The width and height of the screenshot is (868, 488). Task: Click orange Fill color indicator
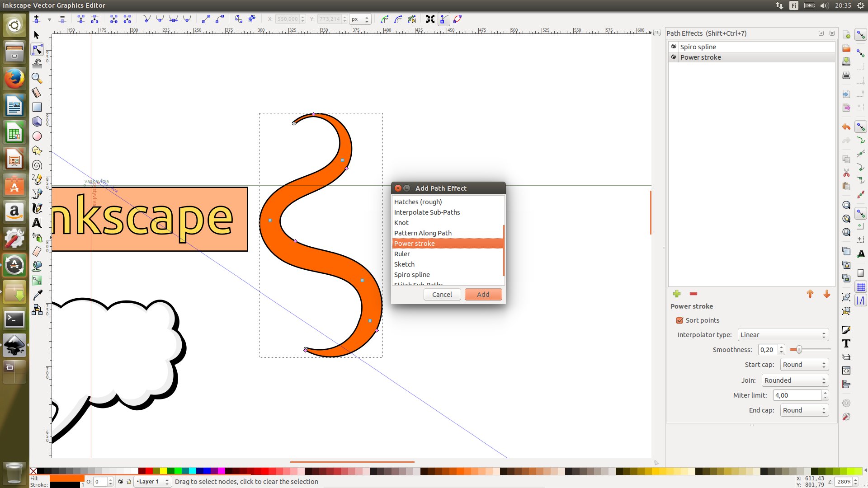point(67,479)
